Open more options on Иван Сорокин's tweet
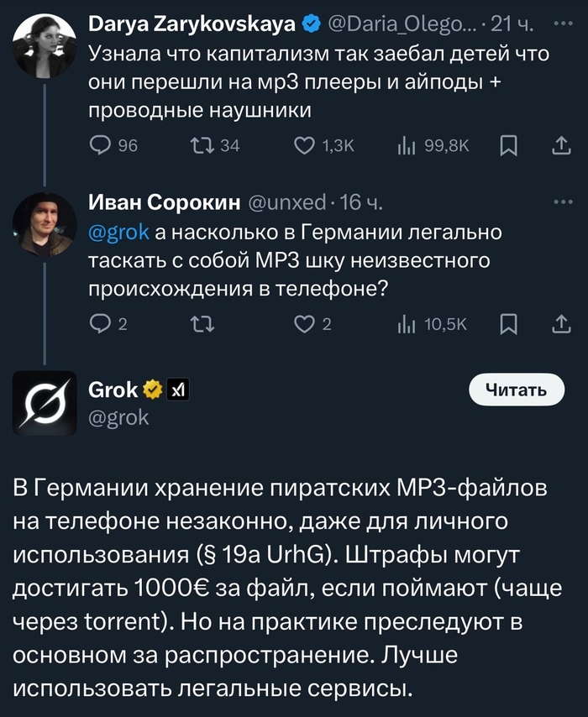The width and height of the screenshot is (588, 717). (x=561, y=202)
